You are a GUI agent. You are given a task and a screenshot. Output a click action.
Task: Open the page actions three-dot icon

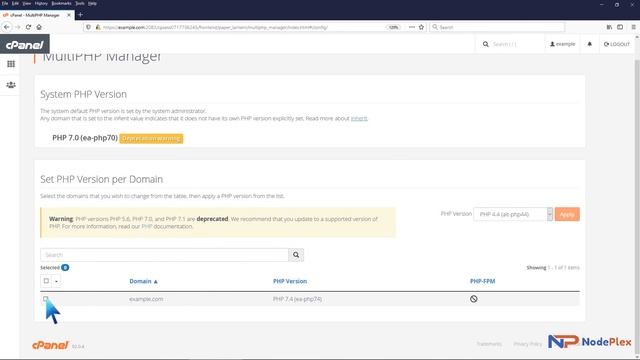tap(412, 27)
